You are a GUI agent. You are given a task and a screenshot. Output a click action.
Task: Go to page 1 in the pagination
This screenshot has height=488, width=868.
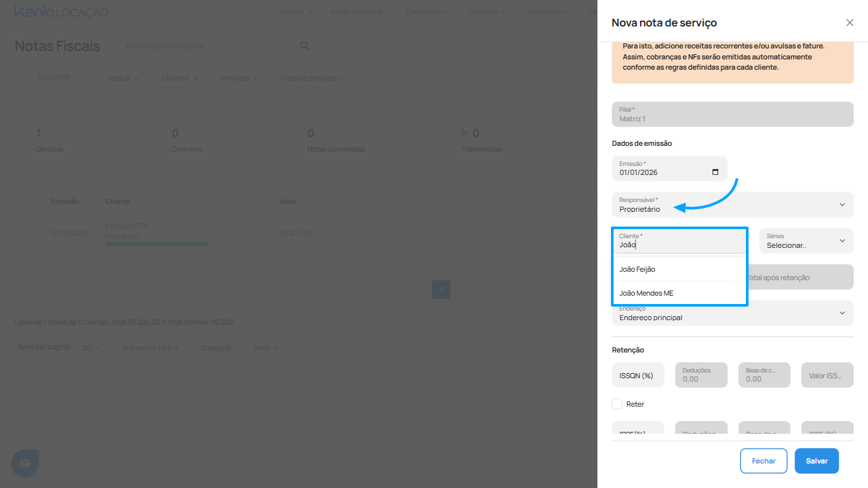pos(441,289)
